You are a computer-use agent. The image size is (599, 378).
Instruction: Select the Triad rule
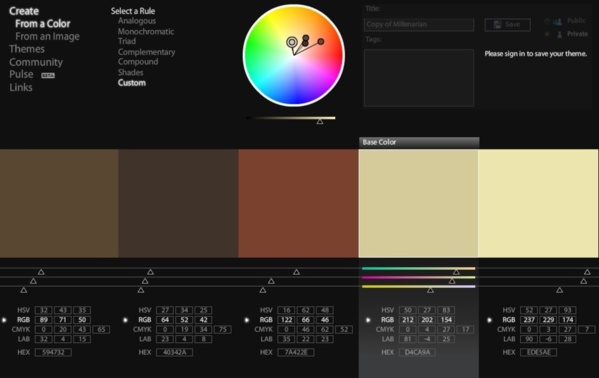tap(127, 41)
